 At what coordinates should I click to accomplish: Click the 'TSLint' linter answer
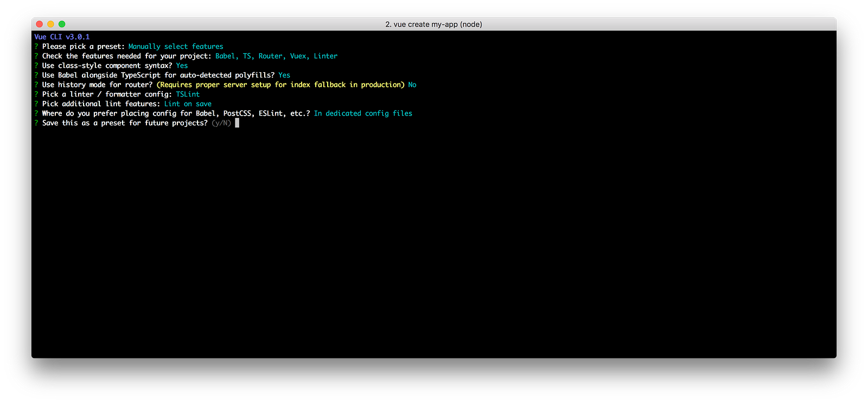188,94
